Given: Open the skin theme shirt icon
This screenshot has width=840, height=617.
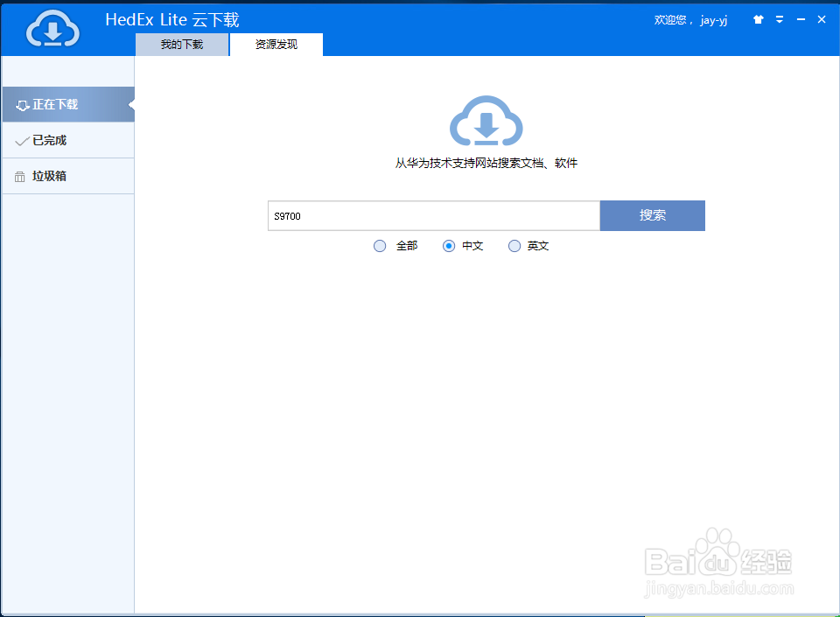Looking at the screenshot, I should [758, 20].
